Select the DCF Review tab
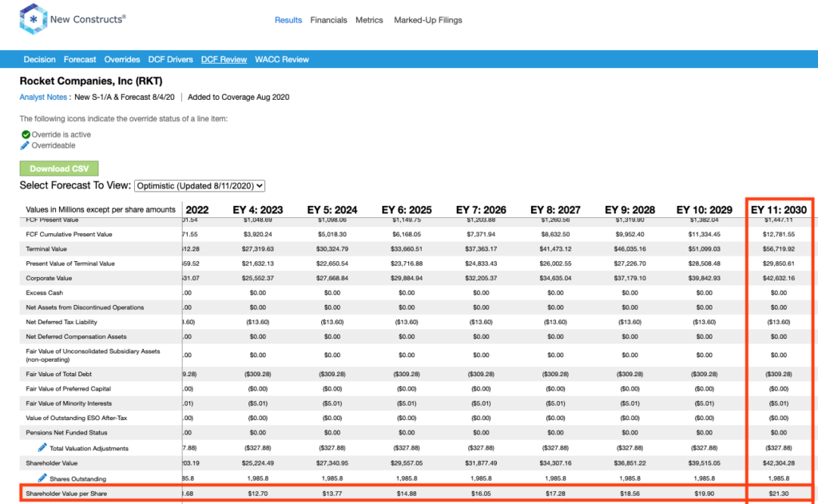Viewport: 818px width, 504px height. (224, 60)
